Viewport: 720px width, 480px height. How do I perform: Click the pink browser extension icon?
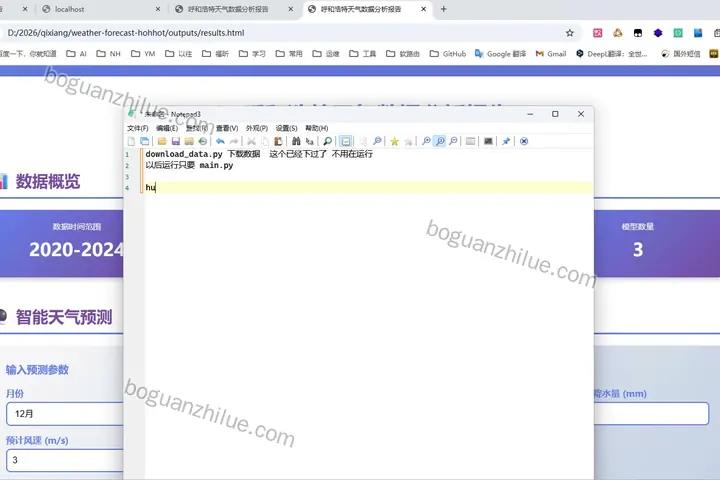point(597,33)
